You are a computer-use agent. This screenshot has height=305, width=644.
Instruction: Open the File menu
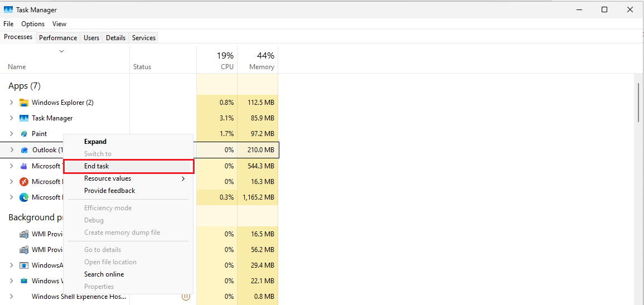(8, 24)
